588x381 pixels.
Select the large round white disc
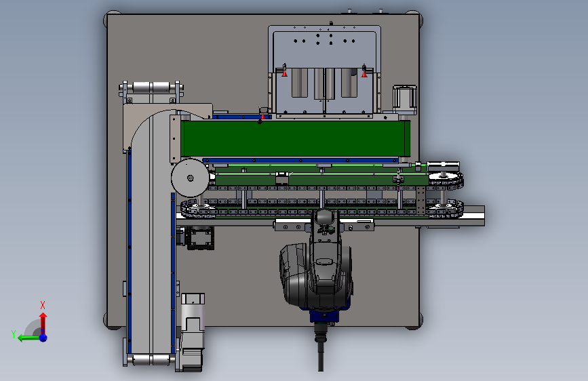tap(190, 178)
